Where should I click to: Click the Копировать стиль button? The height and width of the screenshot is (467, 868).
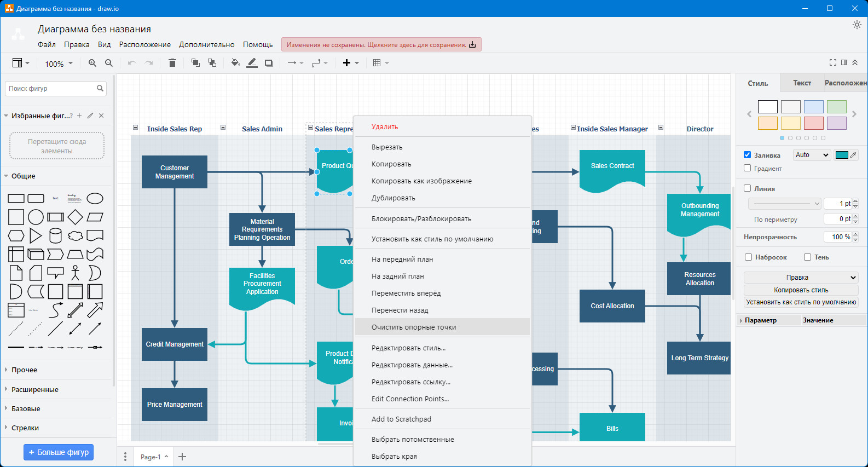pyautogui.click(x=801, y=290)
